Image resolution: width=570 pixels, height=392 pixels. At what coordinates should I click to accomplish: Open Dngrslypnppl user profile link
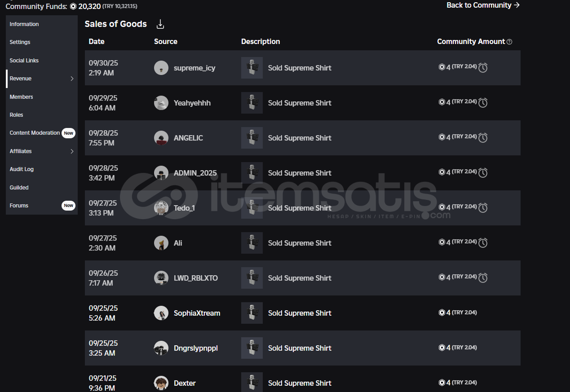(195, 348)
